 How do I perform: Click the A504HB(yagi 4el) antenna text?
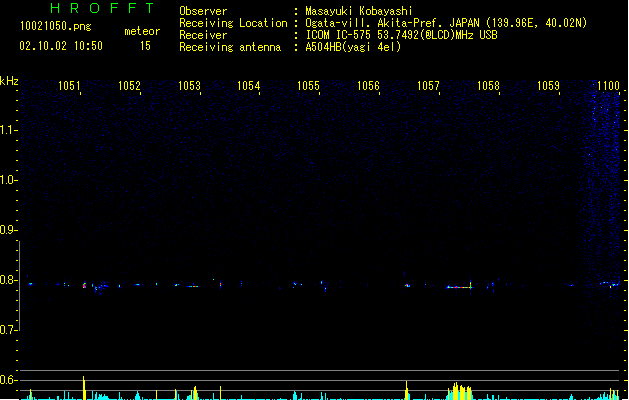point(353,47)
